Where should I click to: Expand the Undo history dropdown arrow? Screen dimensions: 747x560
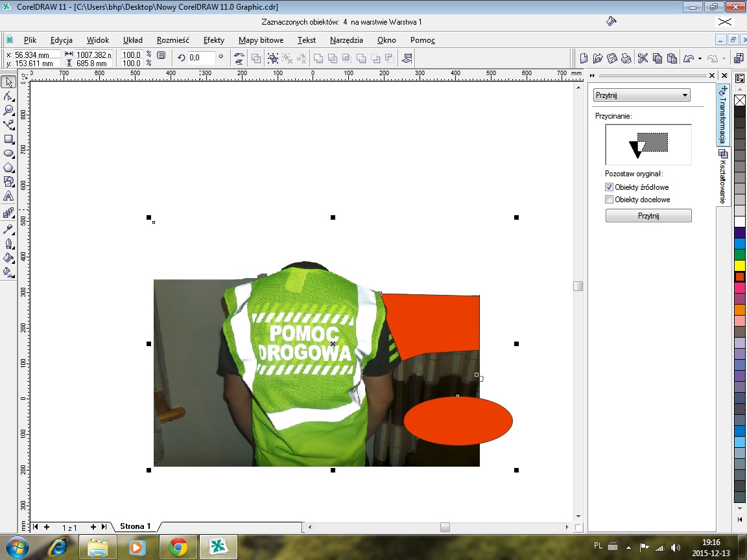coord(700,59)
